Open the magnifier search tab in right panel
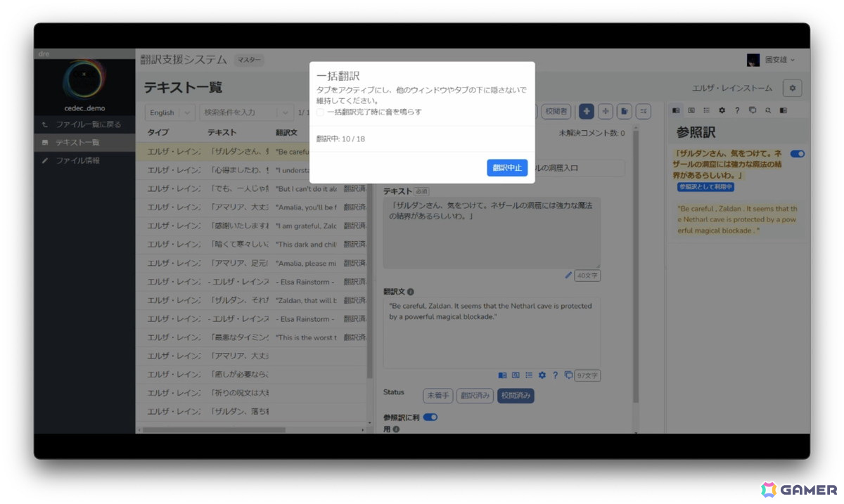 [768, 110]
